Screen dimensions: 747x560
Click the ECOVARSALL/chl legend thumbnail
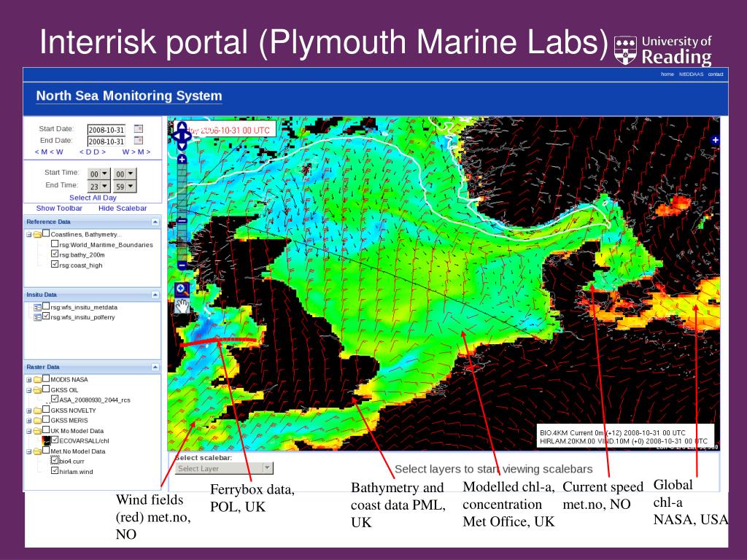[46, 441]
